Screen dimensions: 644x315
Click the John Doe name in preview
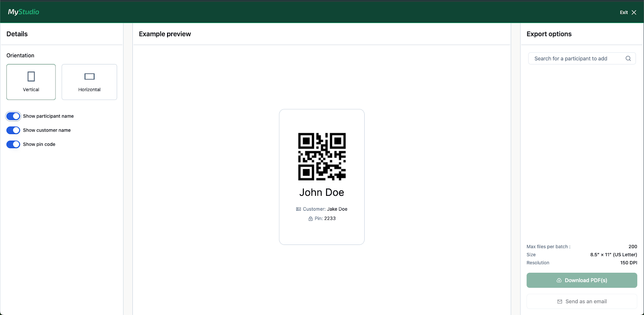point(322,193)
